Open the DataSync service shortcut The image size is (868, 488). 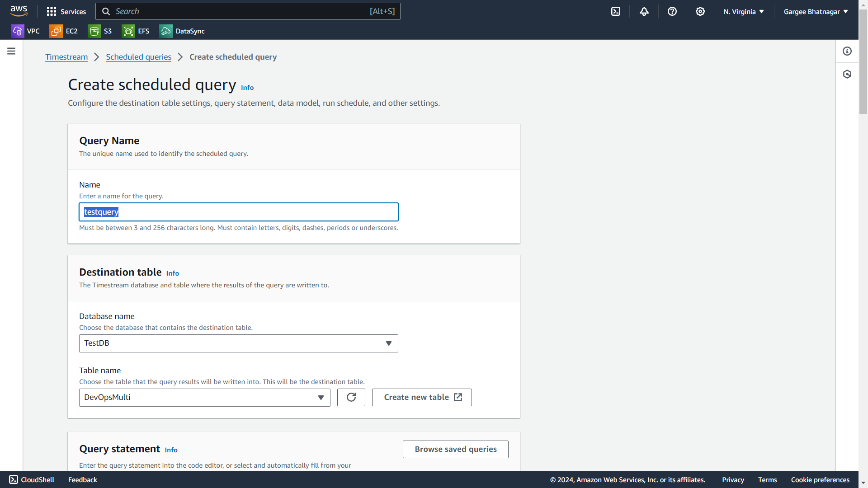tap(182, 31)
